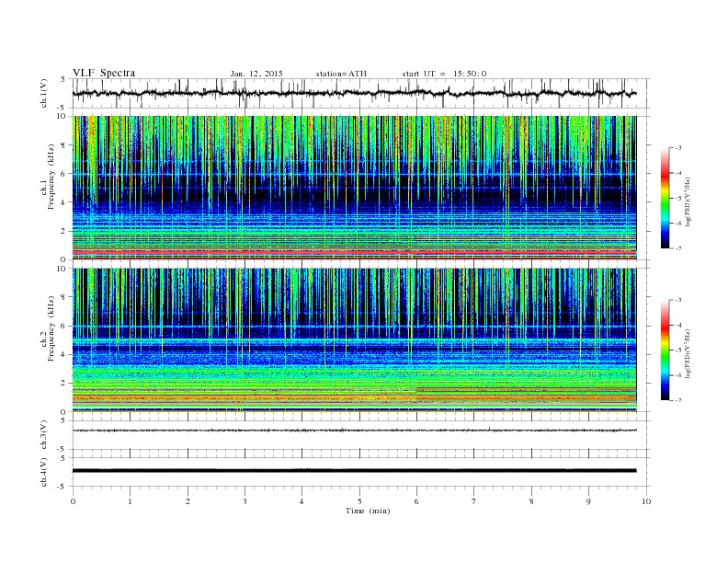Click the ch.2 spectrogram color scale bar
The height and width of the screenshot is (563, 728).
(x=665, y=350)
